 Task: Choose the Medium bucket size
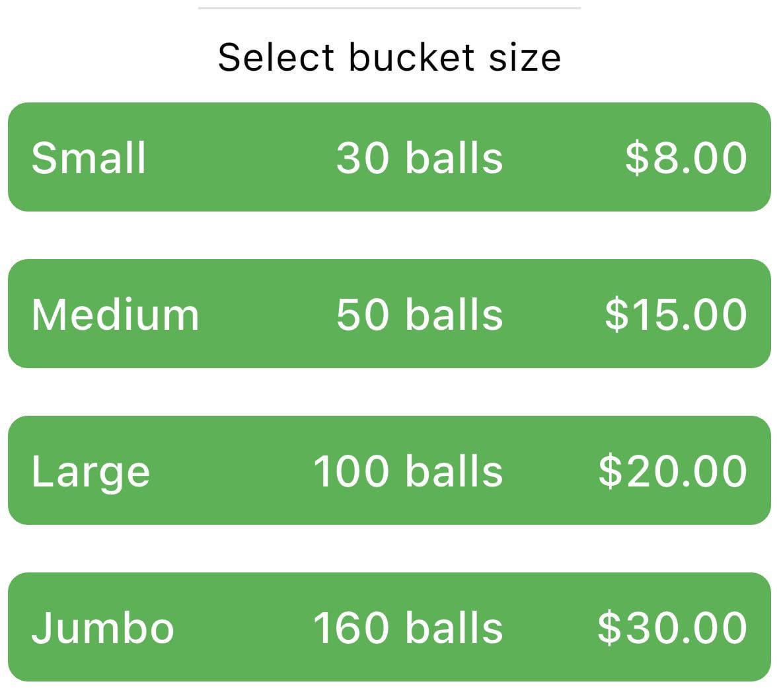point(389,314)
